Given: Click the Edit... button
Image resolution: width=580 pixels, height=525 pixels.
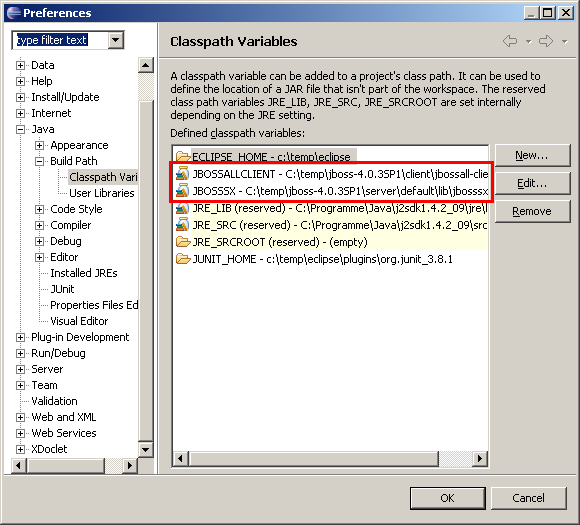Looking at the screenshot, I should coord(532,184).
